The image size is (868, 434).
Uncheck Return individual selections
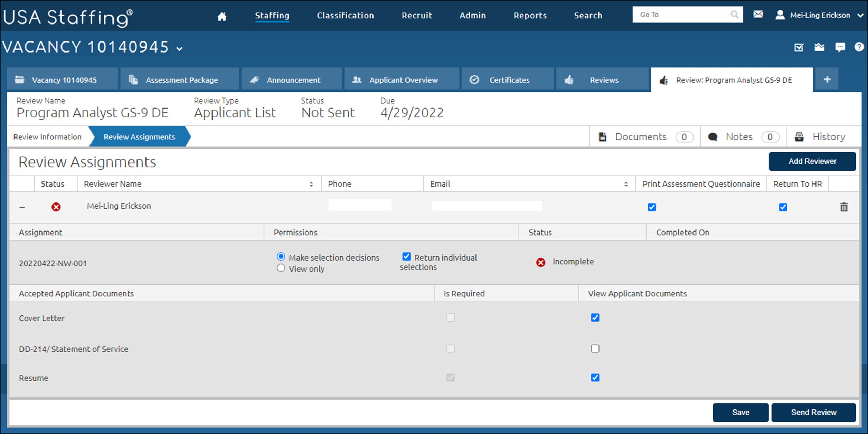[x=406, y=256]
